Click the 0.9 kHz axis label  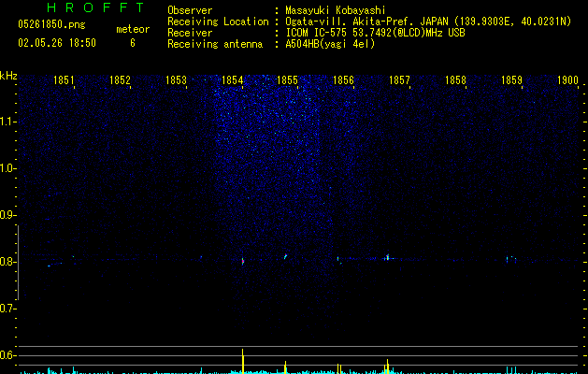point(7,215)
